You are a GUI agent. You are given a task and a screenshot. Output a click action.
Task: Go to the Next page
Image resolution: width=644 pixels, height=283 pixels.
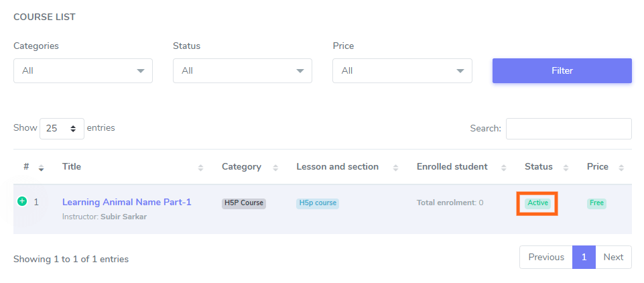[x=613, y=257]
